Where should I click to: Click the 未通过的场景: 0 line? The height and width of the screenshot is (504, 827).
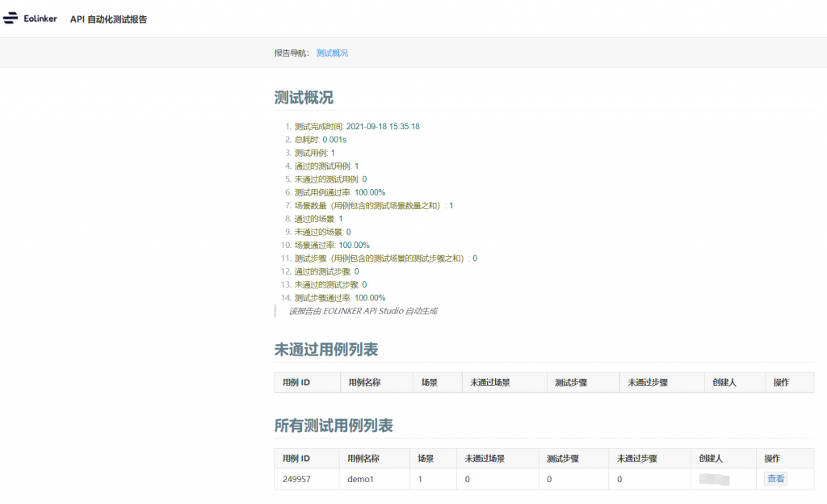point(322,232)
